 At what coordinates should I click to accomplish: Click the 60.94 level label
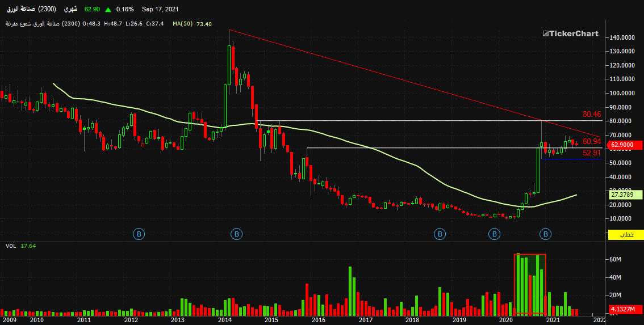pos(592,142)
